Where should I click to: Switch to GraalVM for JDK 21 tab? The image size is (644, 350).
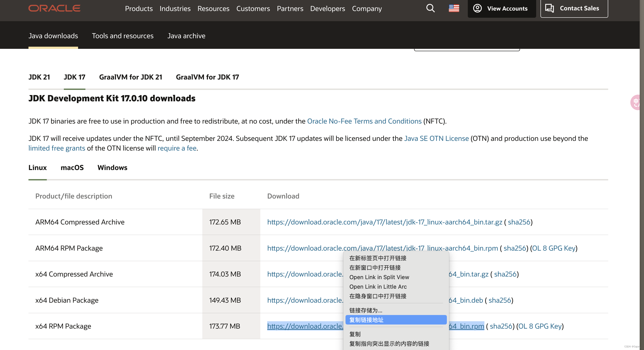[x=130, y=77]
